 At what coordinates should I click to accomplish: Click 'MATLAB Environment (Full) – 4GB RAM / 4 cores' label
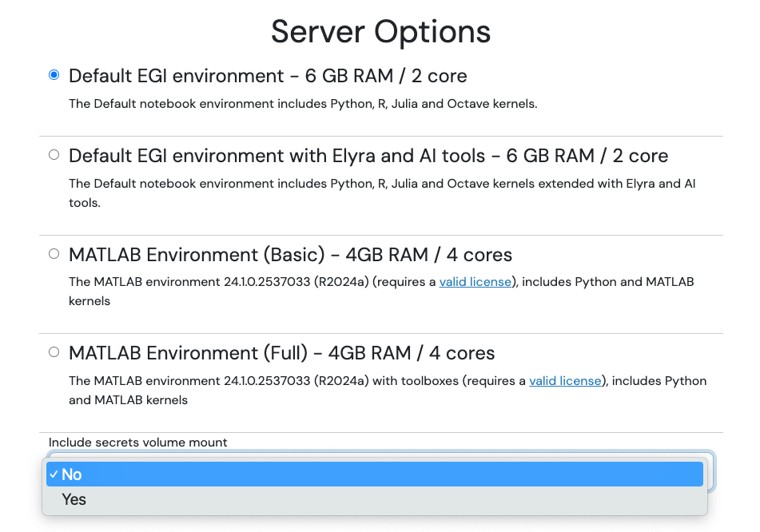point(281,353)
